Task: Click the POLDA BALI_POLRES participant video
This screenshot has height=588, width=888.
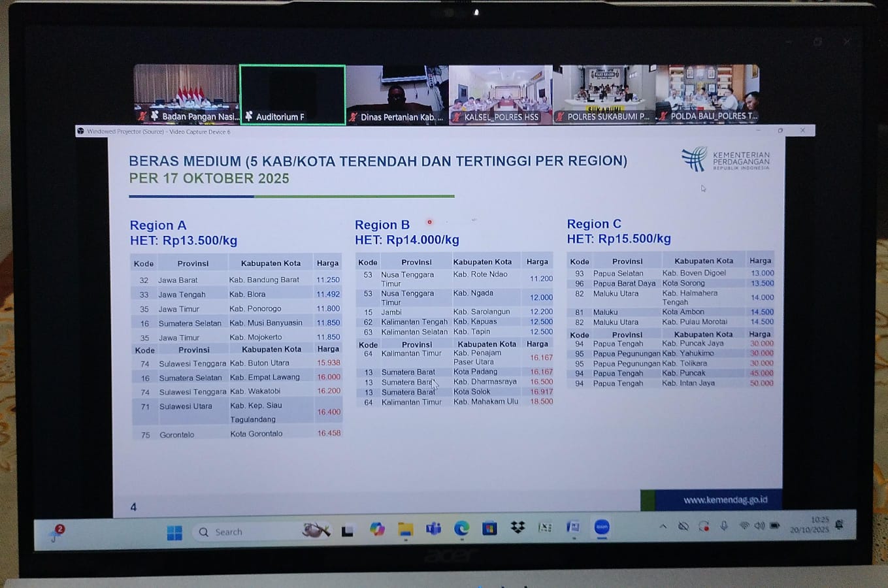Action: click(x=708, y=94)
